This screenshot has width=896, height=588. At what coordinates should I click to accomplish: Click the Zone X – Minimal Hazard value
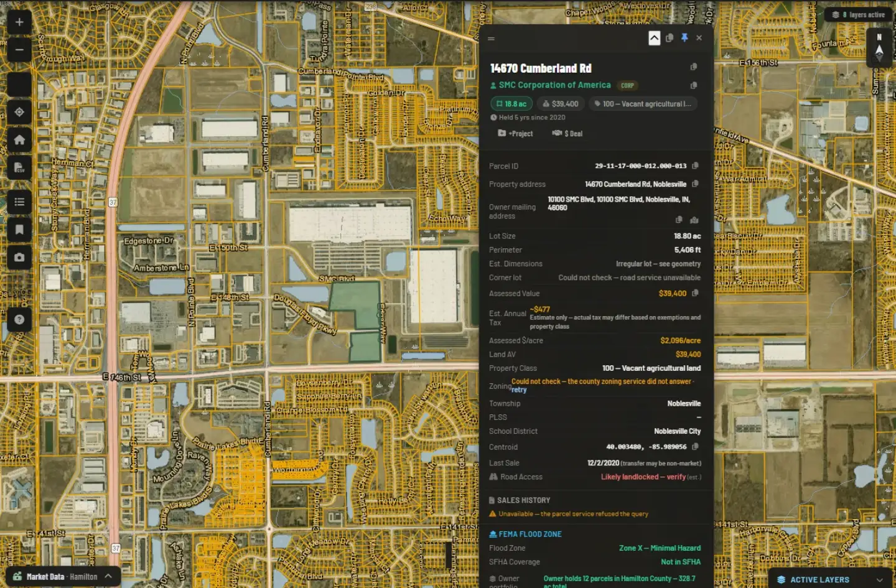click(x=660, y=548)
